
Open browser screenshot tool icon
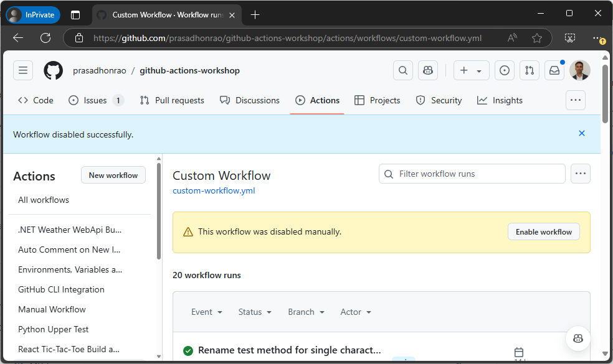[x=570, y=38]
